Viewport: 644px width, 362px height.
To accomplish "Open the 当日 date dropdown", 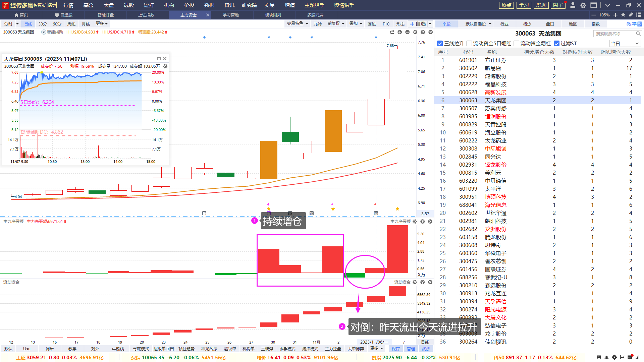I will pyautogui.click(x=625, y=44).
